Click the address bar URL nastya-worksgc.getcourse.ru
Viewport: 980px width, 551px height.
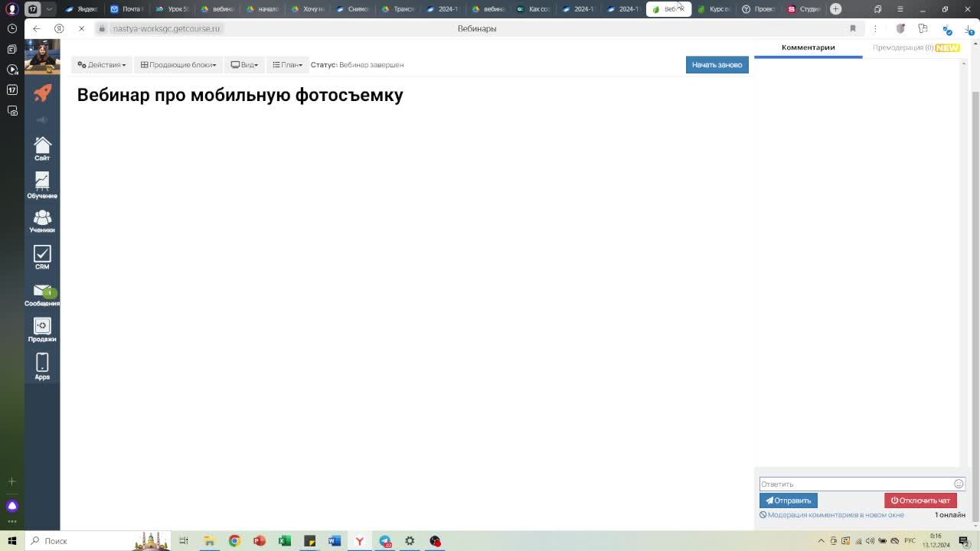(166, 28)
